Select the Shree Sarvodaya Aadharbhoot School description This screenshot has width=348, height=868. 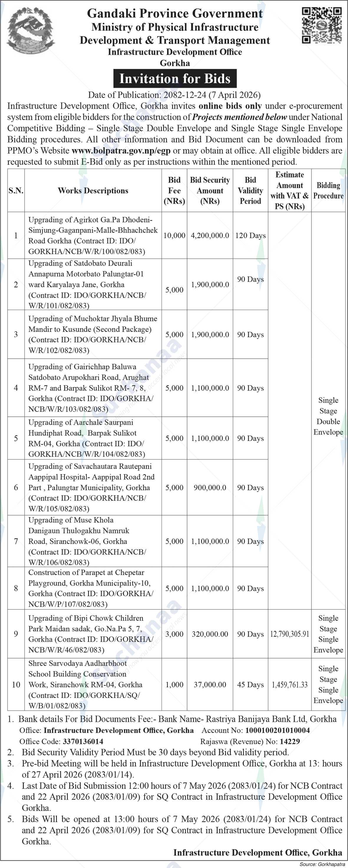pos(93,684)
